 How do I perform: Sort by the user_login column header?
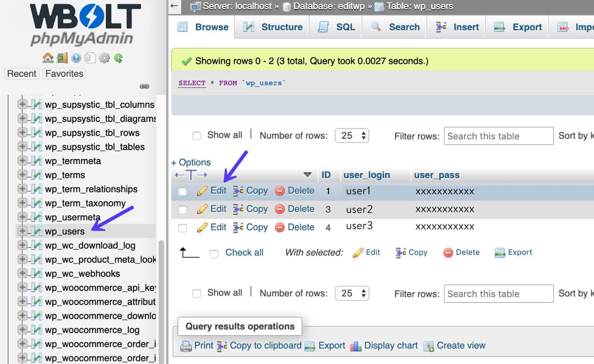point(366,175)
